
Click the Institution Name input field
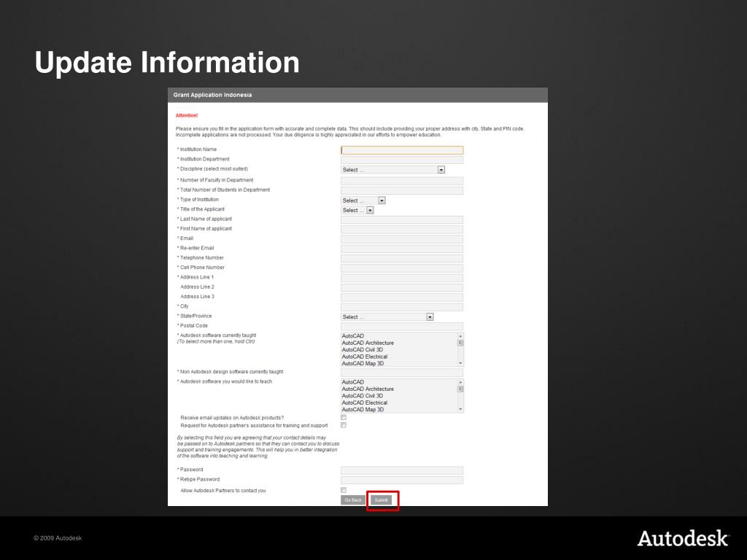402,150
